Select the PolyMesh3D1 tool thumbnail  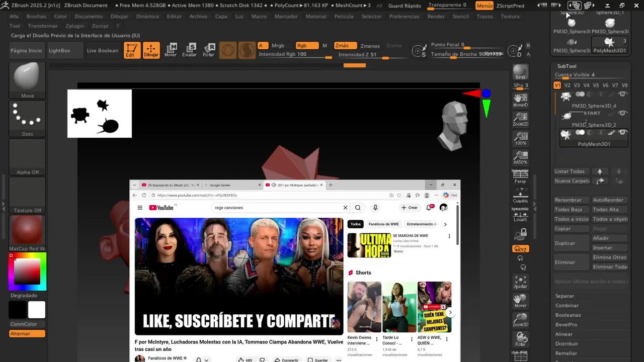[610, 45]
